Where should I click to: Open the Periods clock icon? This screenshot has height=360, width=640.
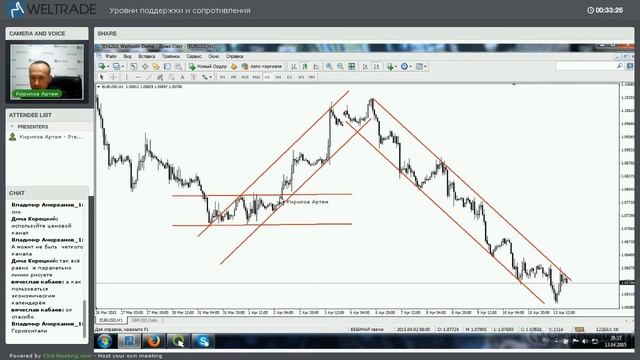404,66
